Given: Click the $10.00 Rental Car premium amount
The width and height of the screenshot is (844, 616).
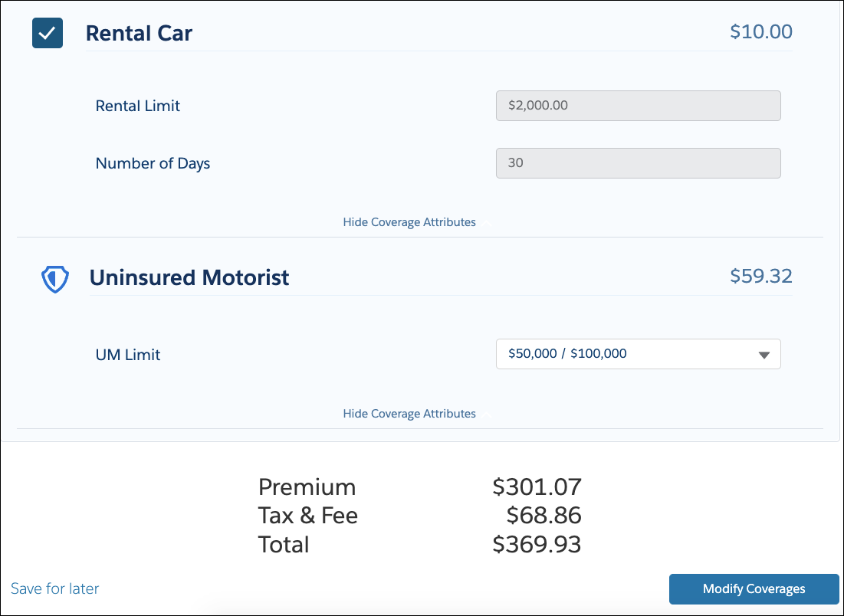Looking at the screenshot, I should [x=761, y=31].
